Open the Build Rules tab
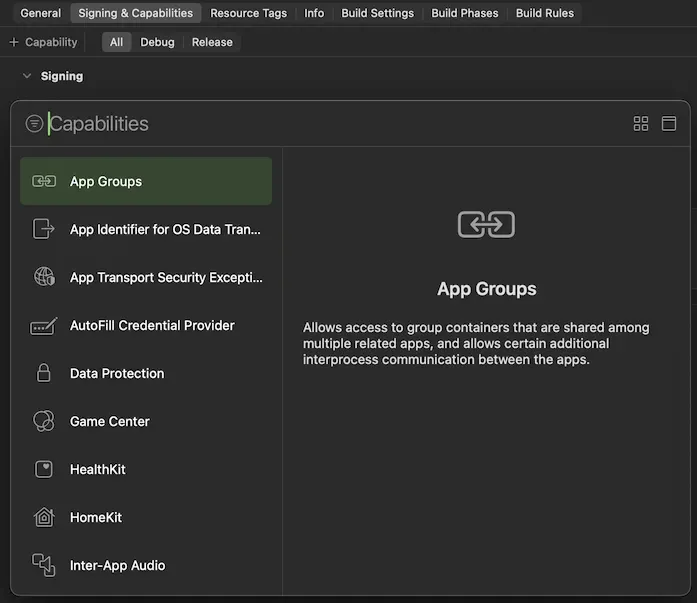697x603 pixels. tap(545, 13)
